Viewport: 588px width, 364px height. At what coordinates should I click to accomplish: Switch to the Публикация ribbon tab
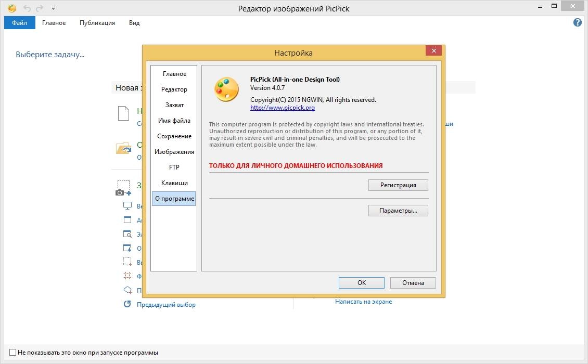click(x=97, y=23)
